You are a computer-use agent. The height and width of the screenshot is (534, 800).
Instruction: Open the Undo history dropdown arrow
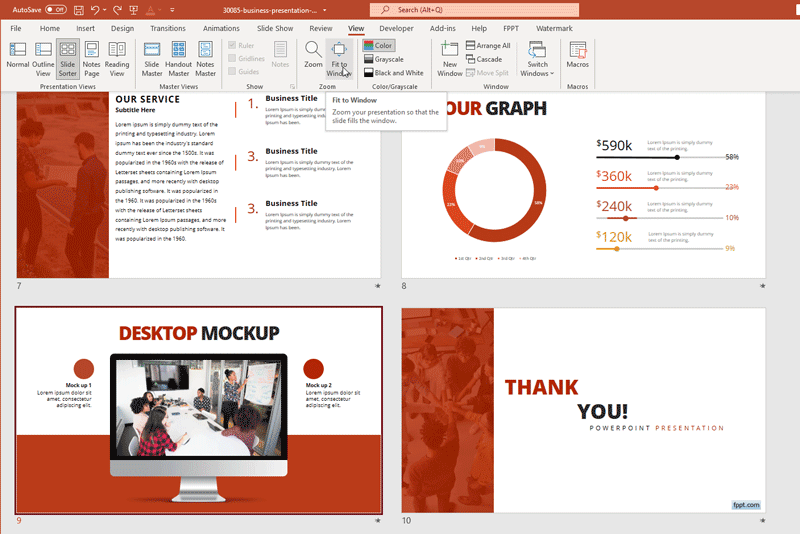[107, 9]
